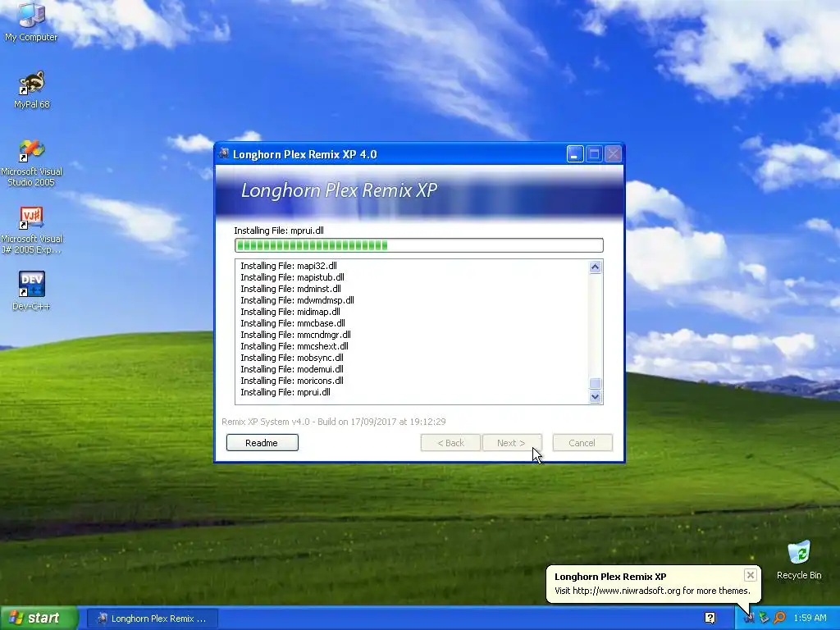Click the orange magnifier tray icon
The width and height of the screenshot is (840, 630).
point(779,619)
